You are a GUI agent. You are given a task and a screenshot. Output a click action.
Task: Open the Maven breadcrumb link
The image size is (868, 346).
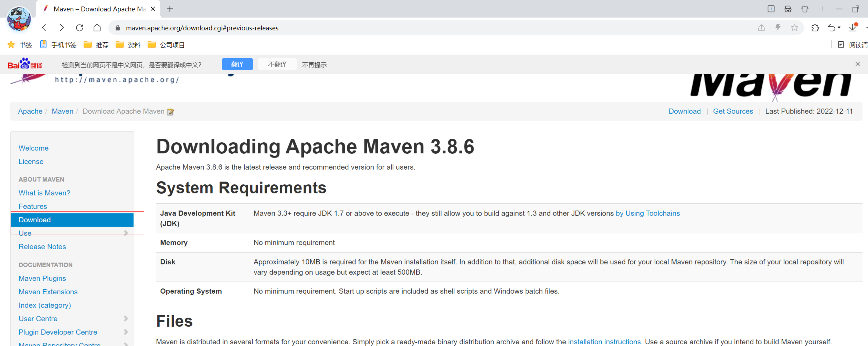click(62, 111)
